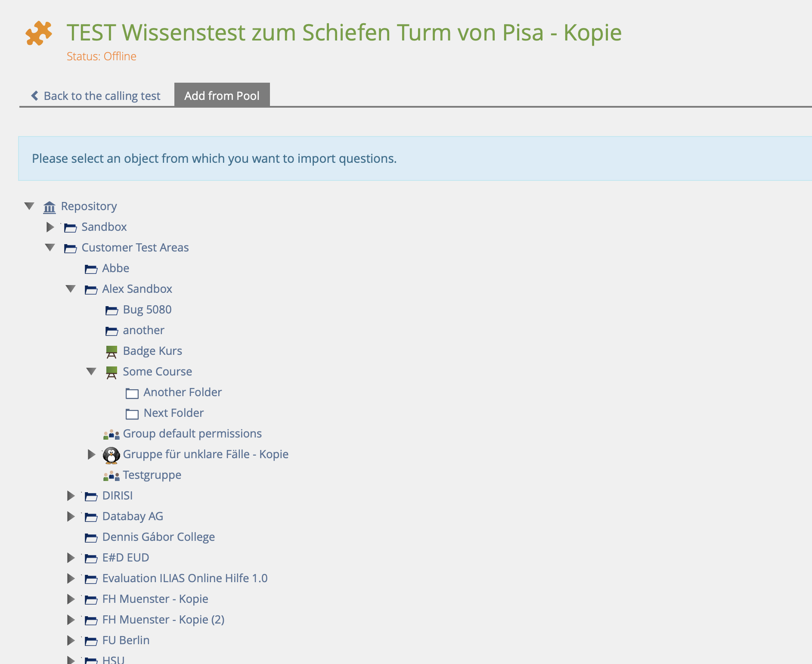Click the Sandbox category folder icon

pyautogui.click(x=71, y=227)
